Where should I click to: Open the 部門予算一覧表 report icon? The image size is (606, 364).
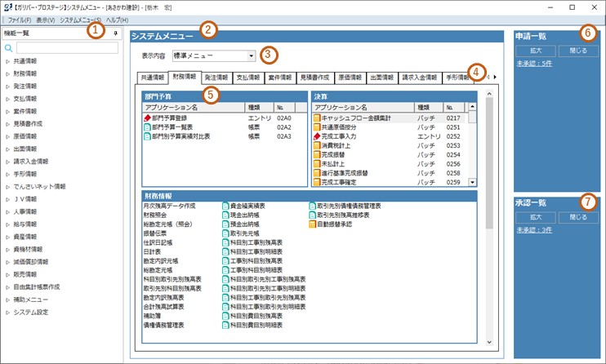point(148,127)
